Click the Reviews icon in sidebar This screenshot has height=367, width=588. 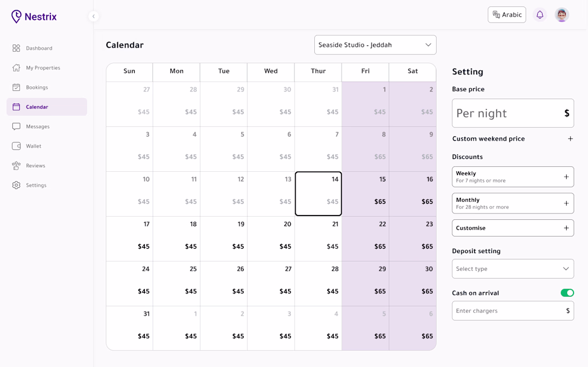pyautogui.click(x=16, y=165)
